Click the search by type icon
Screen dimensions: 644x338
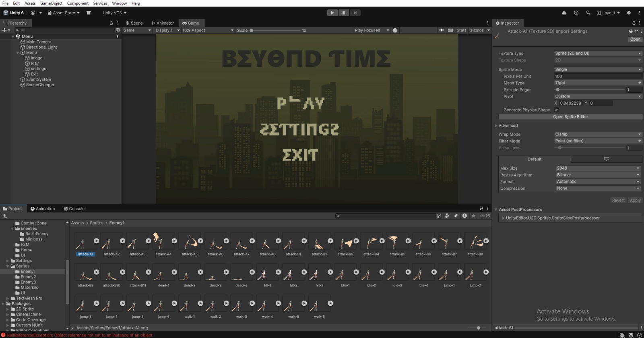click(447, 216)
